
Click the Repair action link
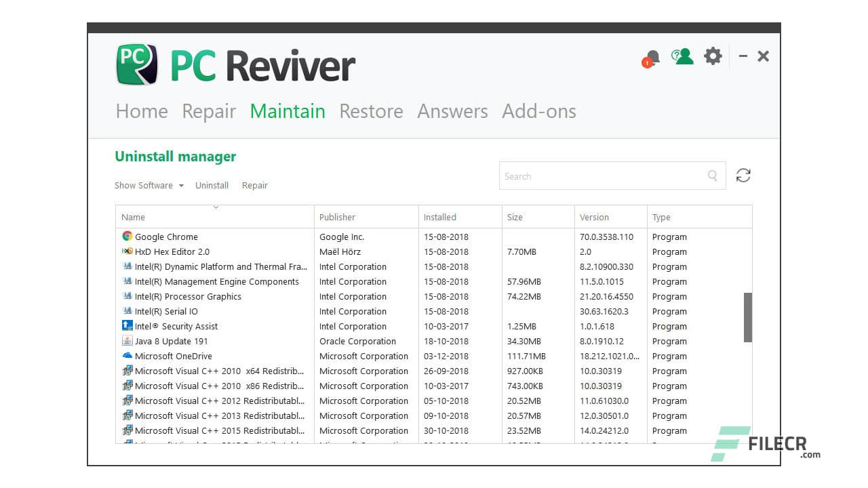click(x=255, y=185)
